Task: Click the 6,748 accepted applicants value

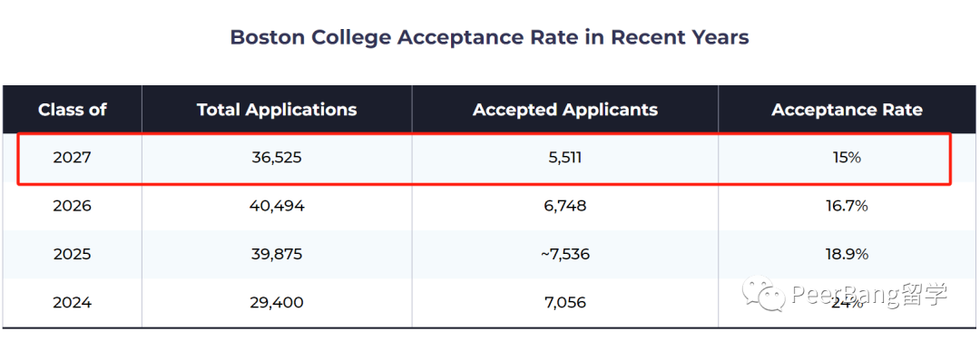Action: 565,206
